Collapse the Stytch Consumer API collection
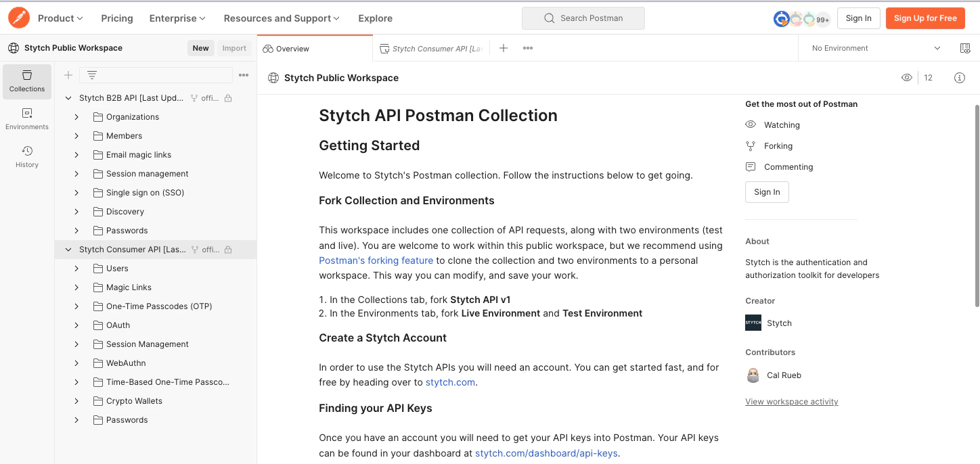980x464 pixels. pyautogui.click(x=68, y=250)
